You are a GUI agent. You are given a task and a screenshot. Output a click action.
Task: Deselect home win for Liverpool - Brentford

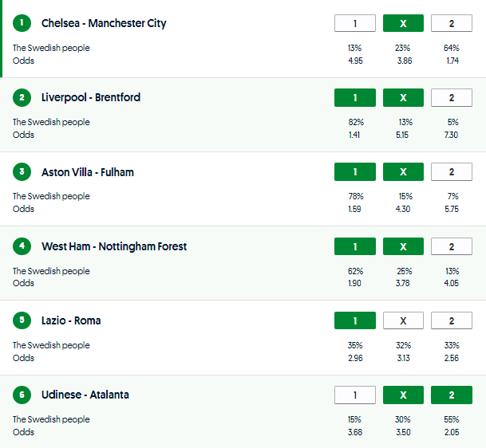pos(354,97)
